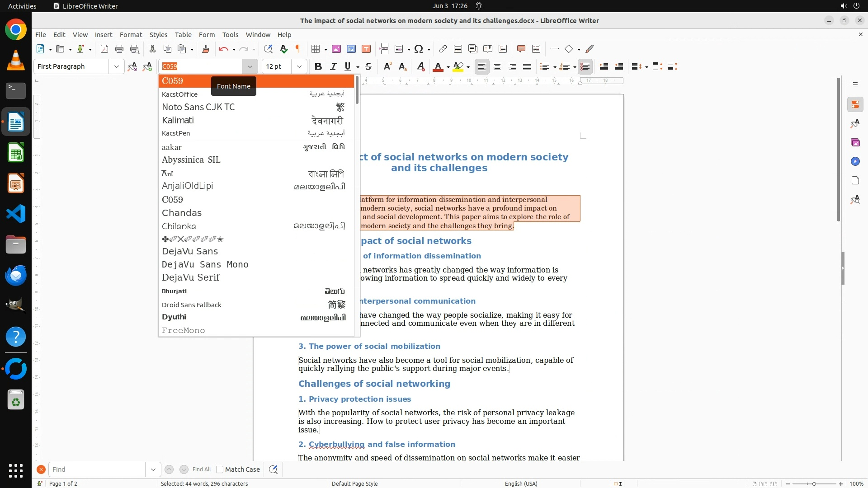
Task: Open the Navigator from the sidebar
Action: 855,161
